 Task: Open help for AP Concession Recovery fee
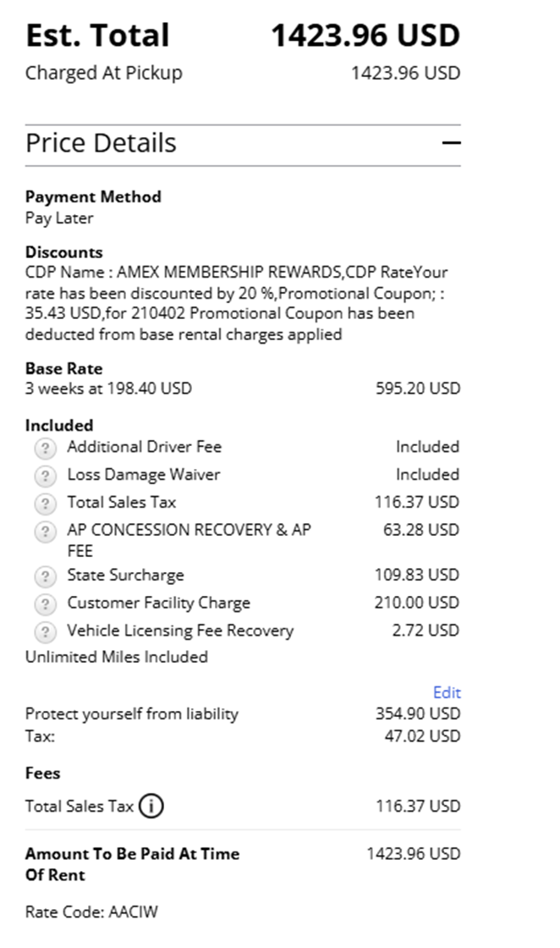(48, 532)
